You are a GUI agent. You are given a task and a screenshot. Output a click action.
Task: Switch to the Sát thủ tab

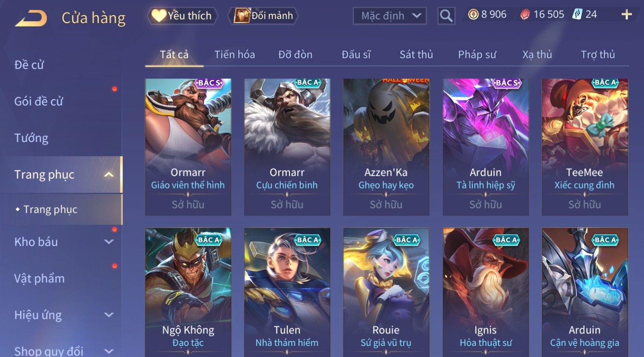(x=416, y=55)
